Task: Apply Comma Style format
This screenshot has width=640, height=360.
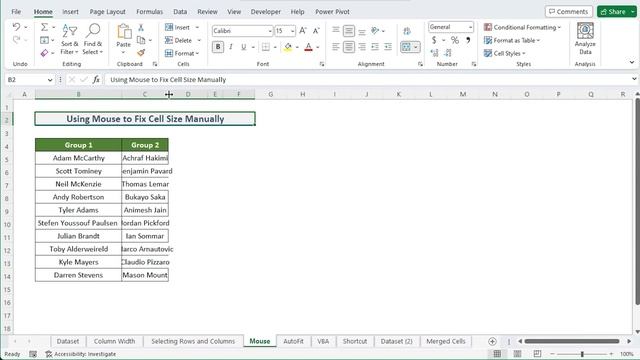Action: (468, 40)
